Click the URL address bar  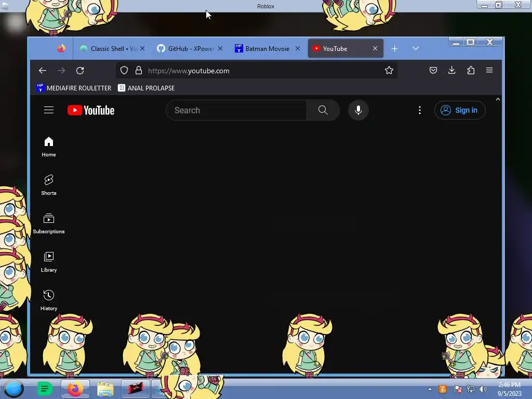(256, 71)
